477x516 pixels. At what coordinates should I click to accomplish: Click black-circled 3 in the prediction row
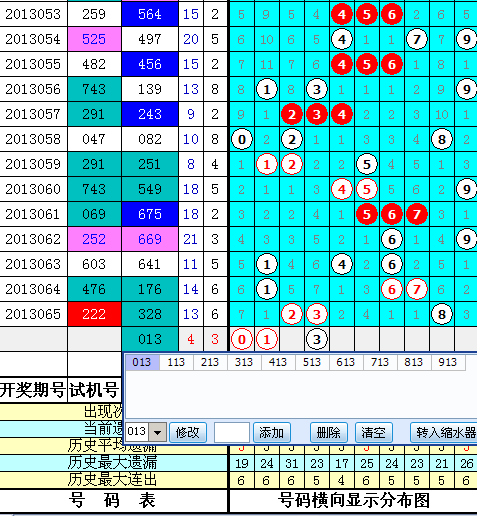click(x=317, y=339)
